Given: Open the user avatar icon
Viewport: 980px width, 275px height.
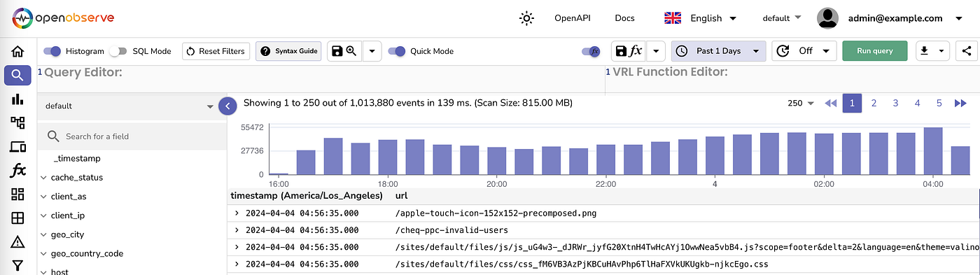Looking at the screenshot, I should [x=828, y=18].
